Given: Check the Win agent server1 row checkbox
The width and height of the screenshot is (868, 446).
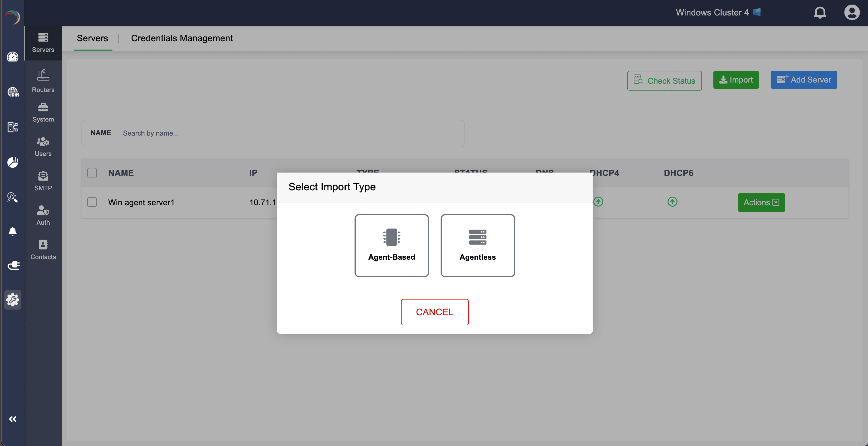Looking at the screenshot, I should click(92, 202).
